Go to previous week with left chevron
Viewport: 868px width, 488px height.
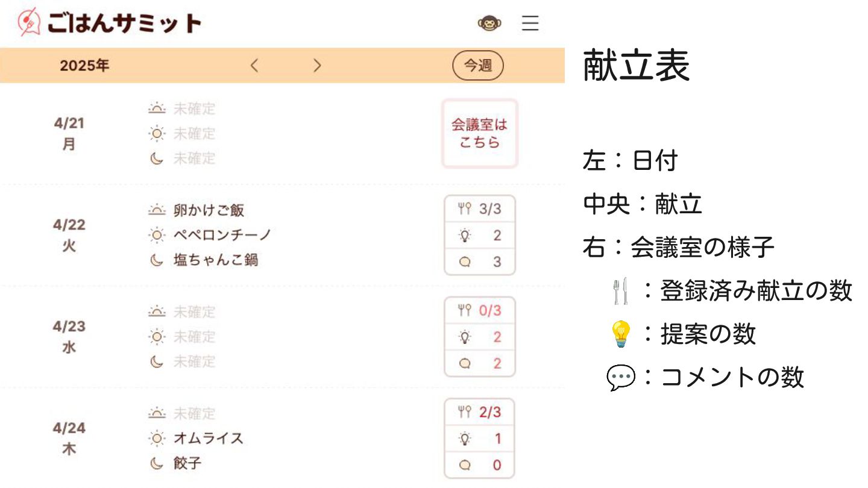coord(254,66)
